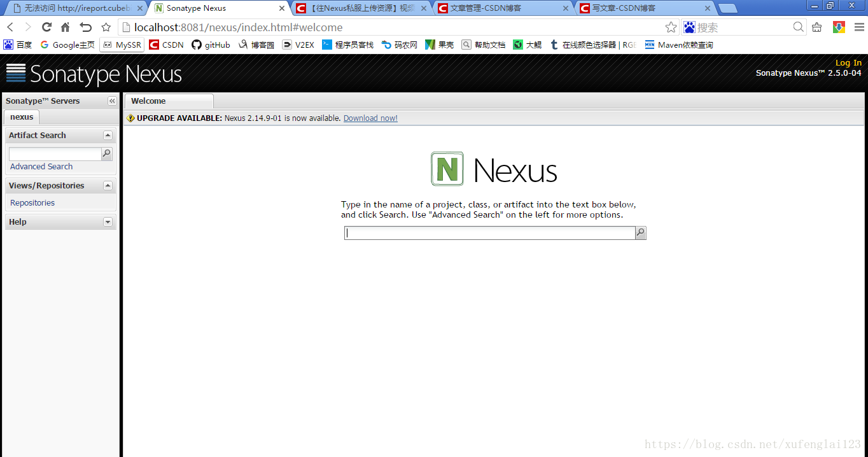Click the Sonatype Nexus header logo
Screen dimensions: 868x457
(94, 74)
